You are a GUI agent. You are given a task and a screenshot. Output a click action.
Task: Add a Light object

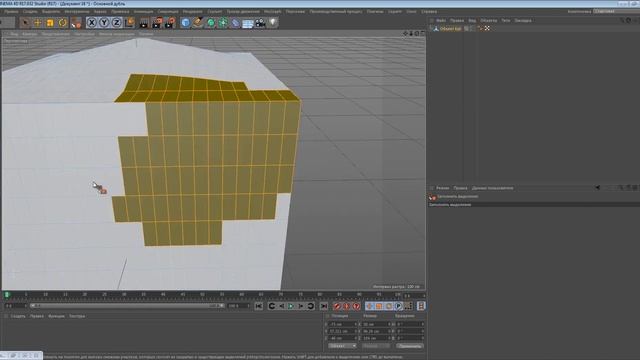point(273,23)
